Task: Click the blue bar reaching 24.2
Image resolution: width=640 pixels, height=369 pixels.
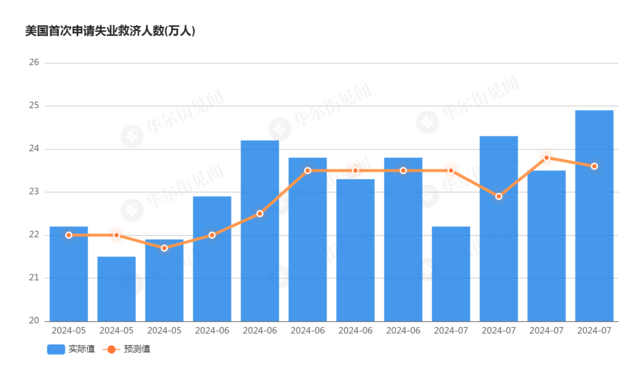Action: click(260, 231)
